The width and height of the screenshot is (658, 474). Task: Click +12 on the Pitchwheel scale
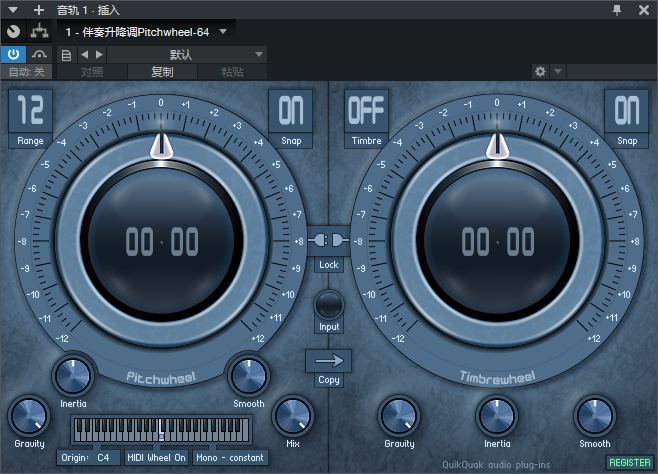[x=258, y=338]
